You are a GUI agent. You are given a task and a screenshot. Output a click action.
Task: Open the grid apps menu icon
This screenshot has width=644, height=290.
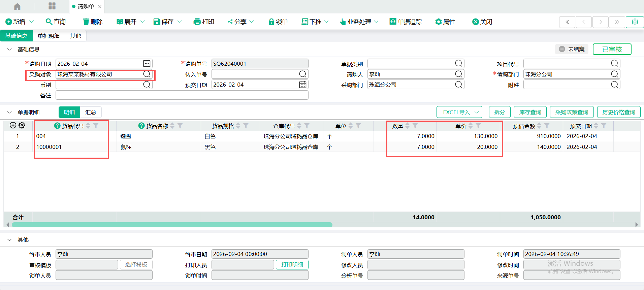pos(52,6)
